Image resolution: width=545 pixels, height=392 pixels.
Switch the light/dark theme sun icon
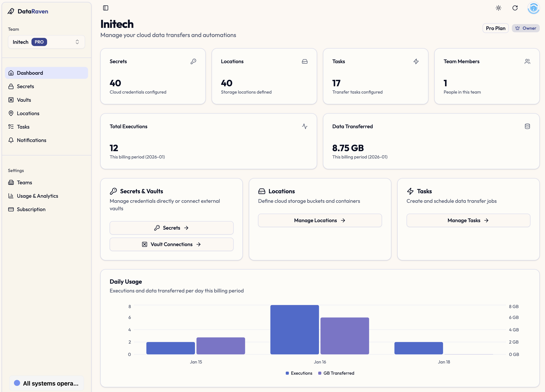click(498, 8)
